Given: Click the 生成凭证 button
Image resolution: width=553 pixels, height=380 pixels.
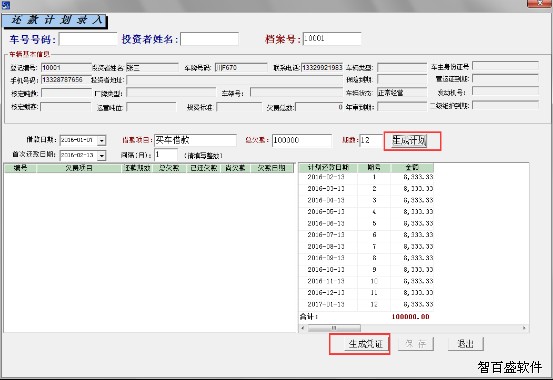Looking at the screenshot, I should 366,344.
